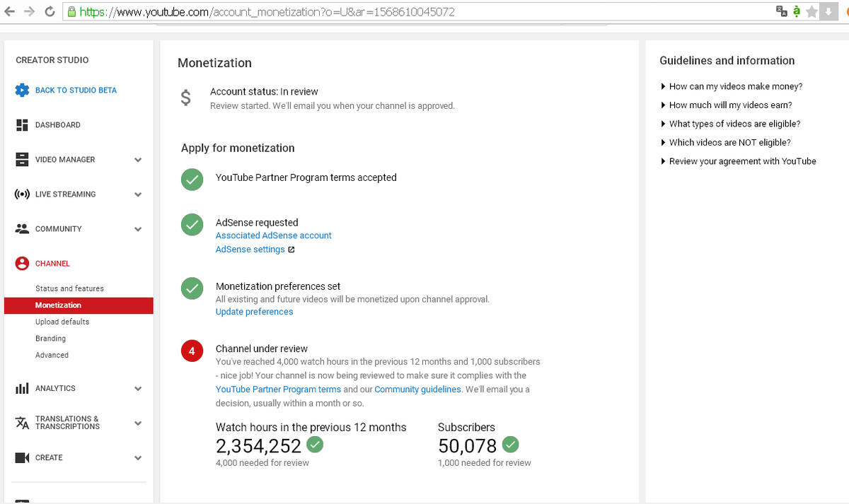This screenshot has height=504, width=849.
Task: Click the Community people icon
Action: click(22, 229)
